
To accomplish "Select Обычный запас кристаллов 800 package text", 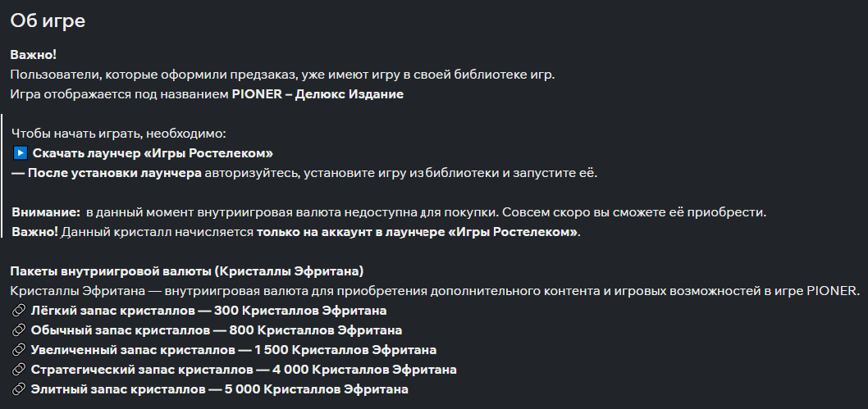I will [217, 331].
